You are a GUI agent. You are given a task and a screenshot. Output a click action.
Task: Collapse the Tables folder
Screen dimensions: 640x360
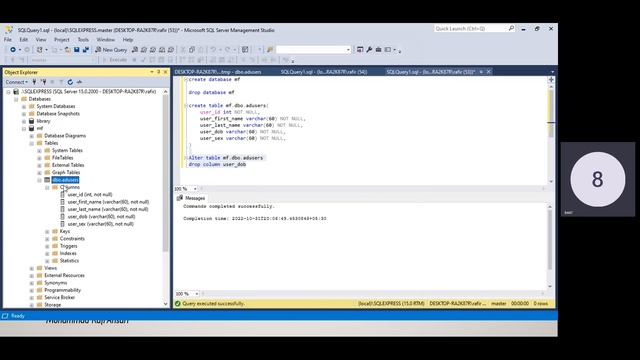[31, 143]
